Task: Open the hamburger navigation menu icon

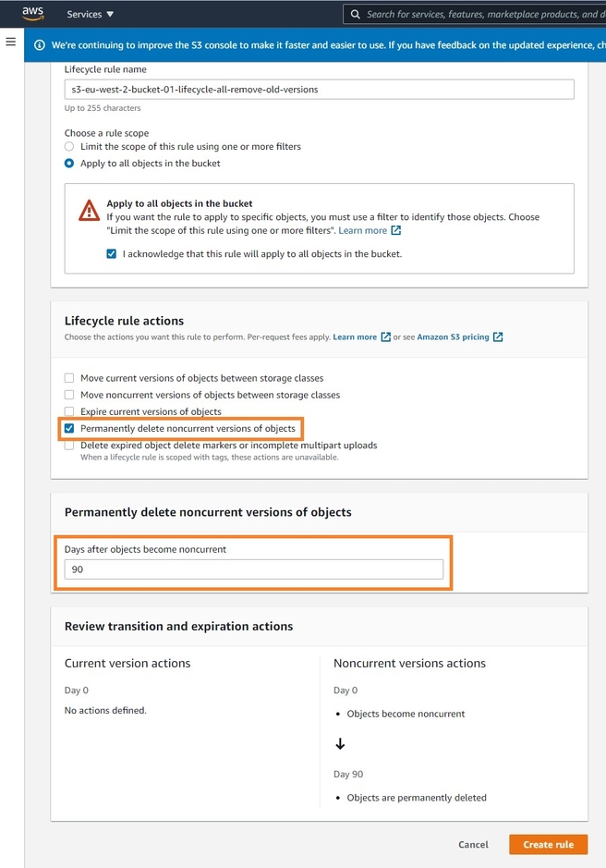Action: [x=10, y=42]
